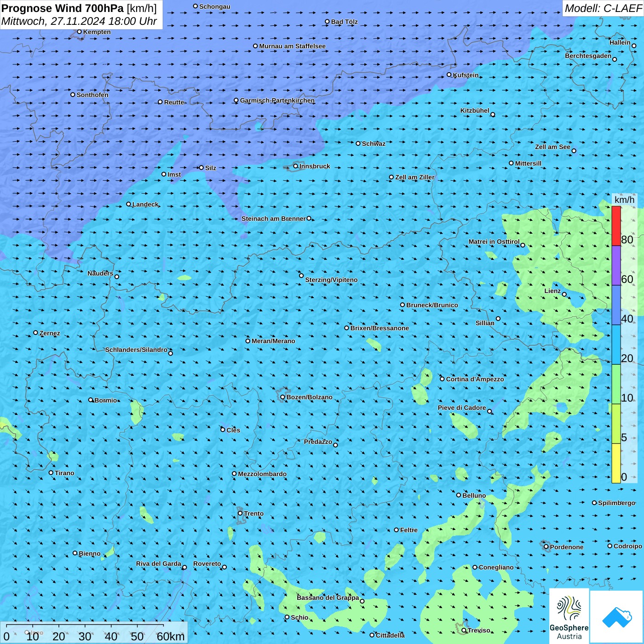The width and height of the screenshot is (644, 644).
Task: Click the Hallein location marker
Action: click(x=634, y=46)
